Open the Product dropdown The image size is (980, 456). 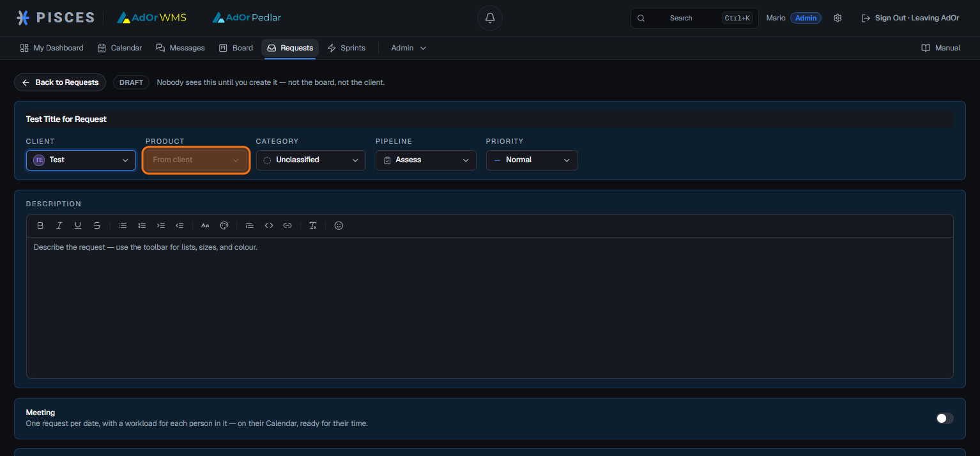[196, 160]
